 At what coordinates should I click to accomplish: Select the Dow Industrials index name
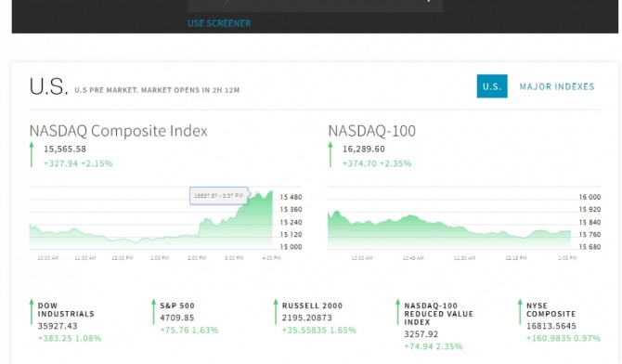[66, 309]
